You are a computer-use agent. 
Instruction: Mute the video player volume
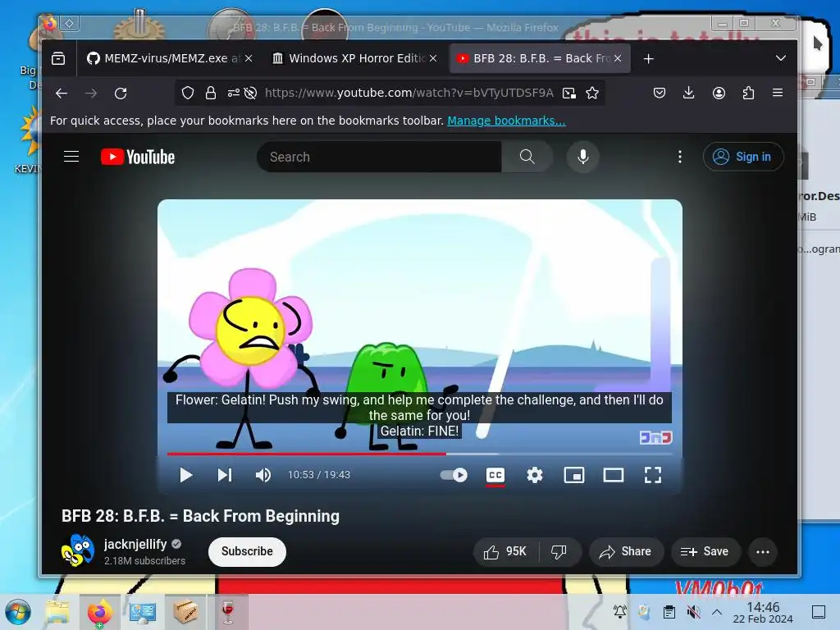coord(263,475)
